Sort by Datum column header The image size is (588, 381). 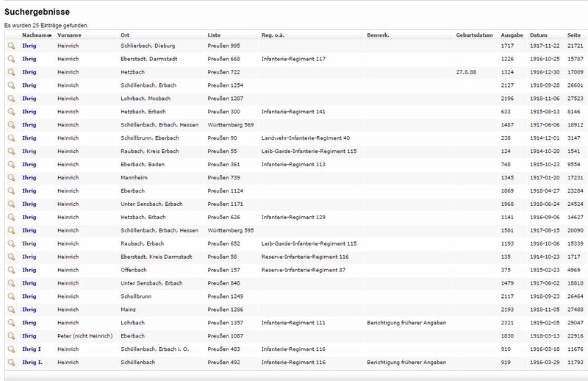tap(538, 35)
